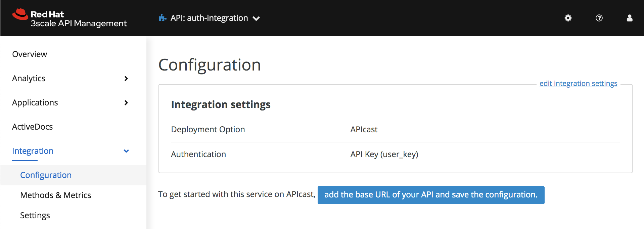
Task: Select Analytics in the sidebar
Action: [x=29, y=79]
